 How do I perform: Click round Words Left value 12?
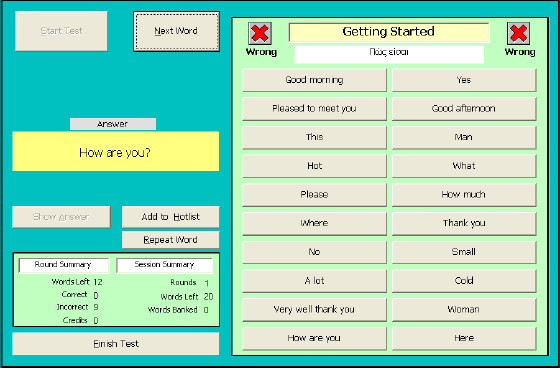pos(98,282)
